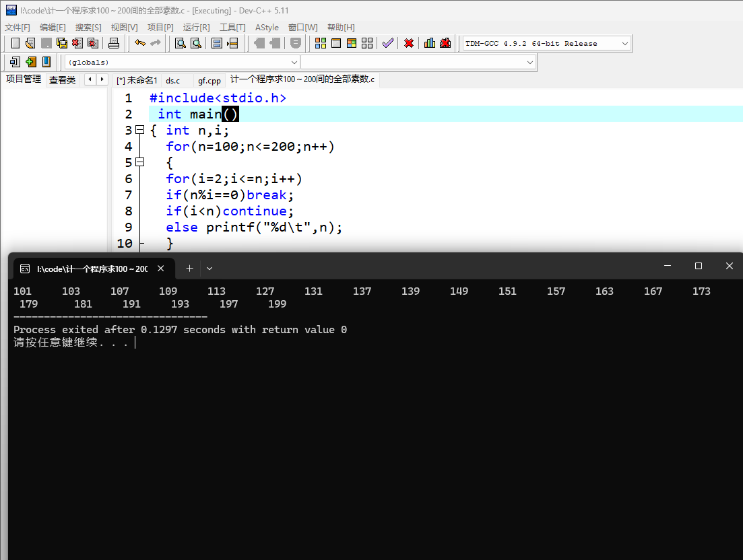Click the Rebuild All squares icon
Viewport: 743px width, 560px height.
(367, 43)
